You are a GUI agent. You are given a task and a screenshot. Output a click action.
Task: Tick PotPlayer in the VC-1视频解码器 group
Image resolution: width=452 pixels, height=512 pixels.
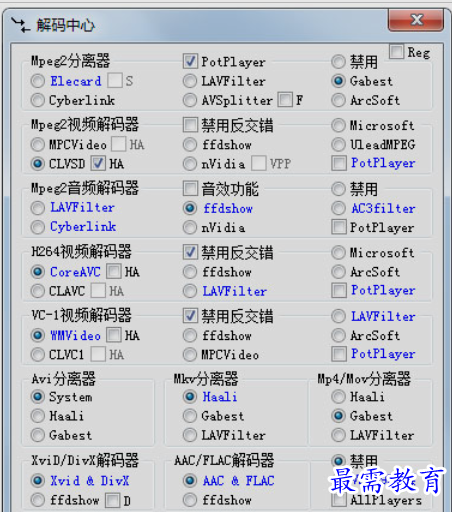click(339, 354)
